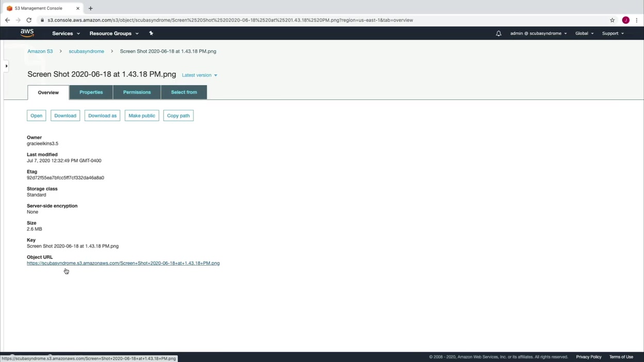Click the Download button
644x362 pixels.
(65, 116)
